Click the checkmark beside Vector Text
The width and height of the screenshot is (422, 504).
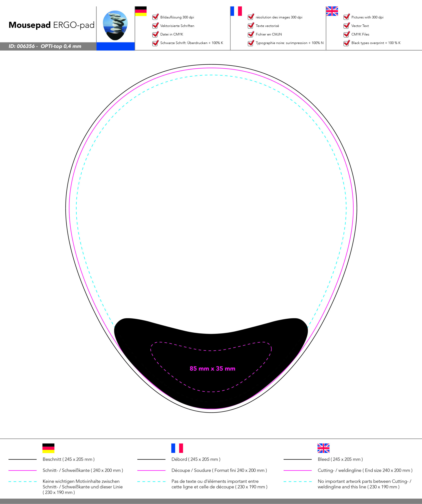pyautogui.click(x=346, y=25)
